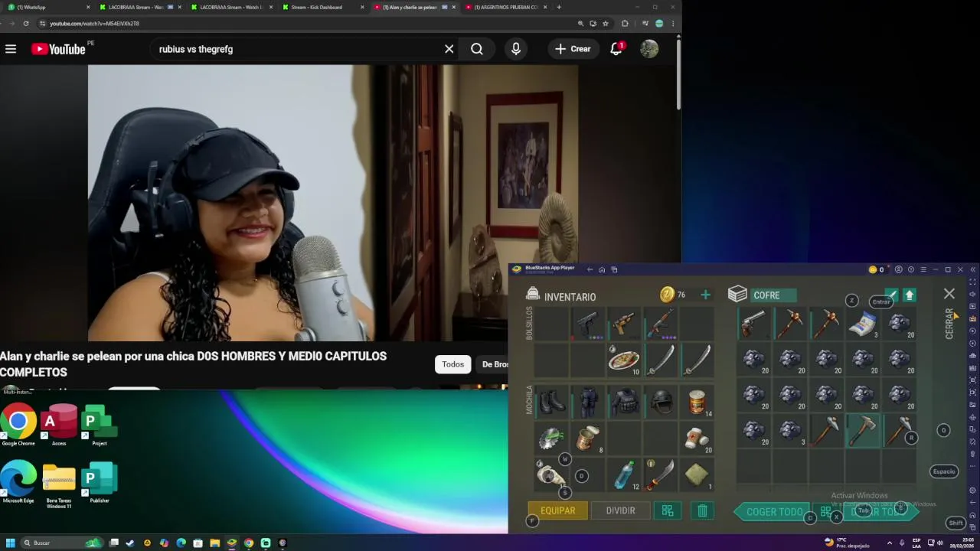Image resolution: width=980 pixels, height=551 pixels.
Task: Open the Chrome extensions puzzle icon
Action: pos(625,24)
